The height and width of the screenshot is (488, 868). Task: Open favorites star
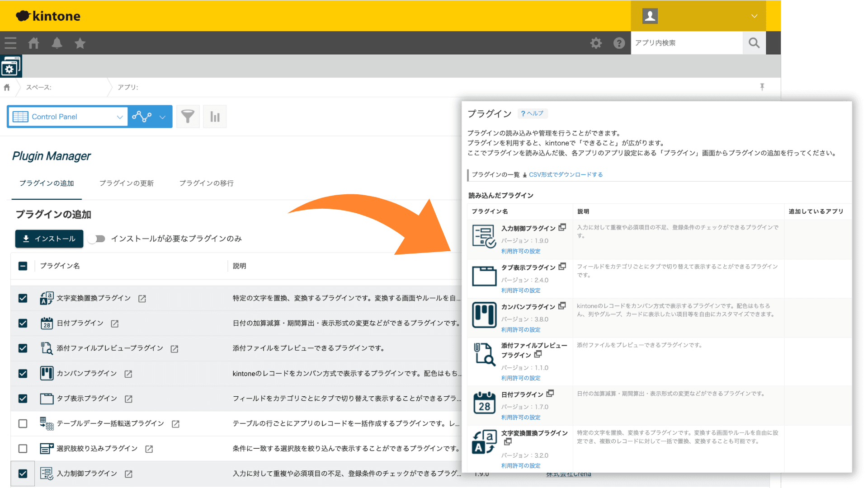[x=80, y=43]
